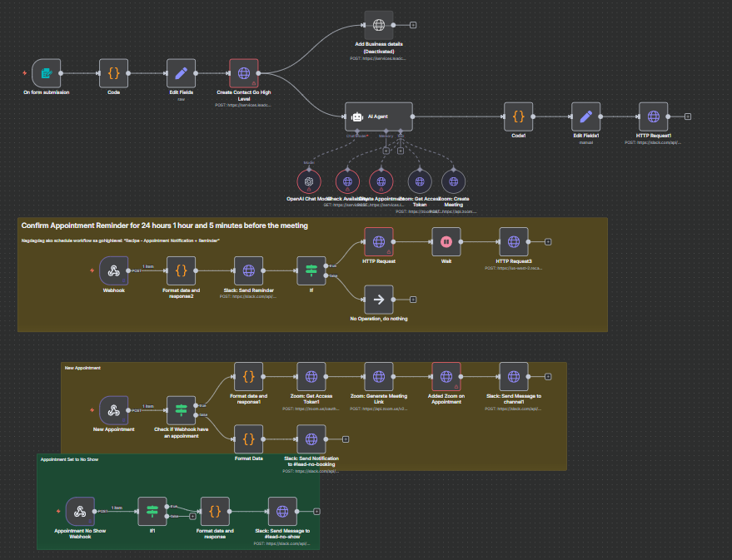Select the Confirm Appointment Reminder sticky note heading

tap(165, 225)
